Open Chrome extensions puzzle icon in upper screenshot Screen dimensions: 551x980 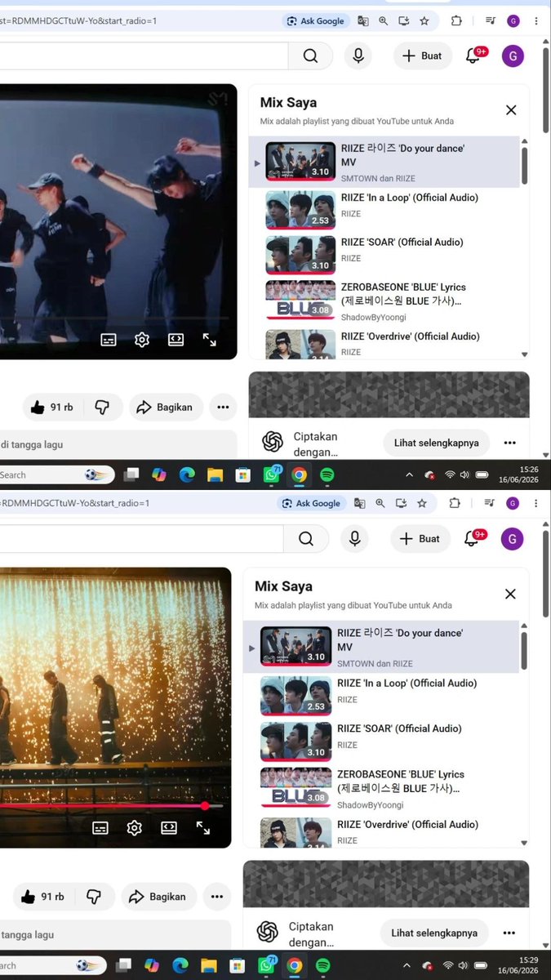[x=457, y=20]
